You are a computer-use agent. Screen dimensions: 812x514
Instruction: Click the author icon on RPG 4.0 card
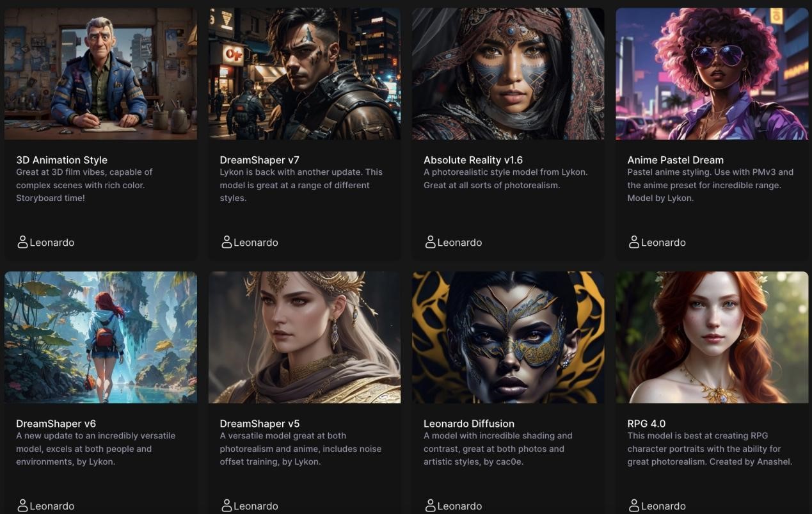point(633,506)
